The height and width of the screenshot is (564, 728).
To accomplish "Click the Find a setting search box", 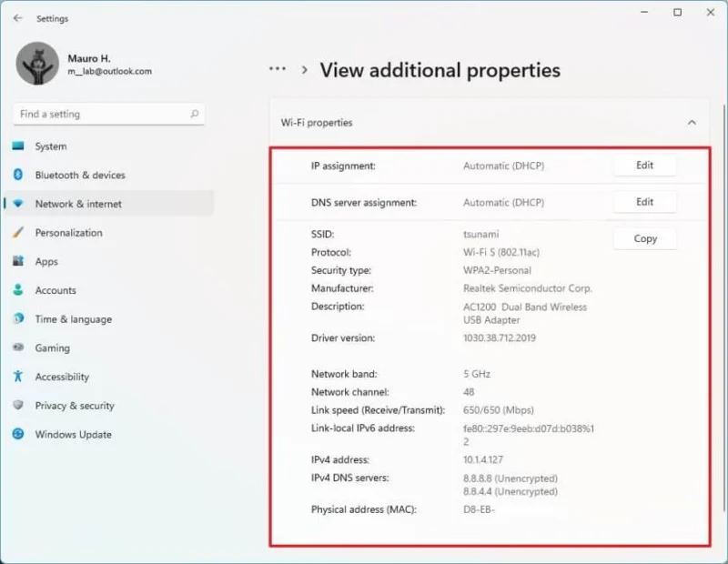I will click(x=109, y=114).
